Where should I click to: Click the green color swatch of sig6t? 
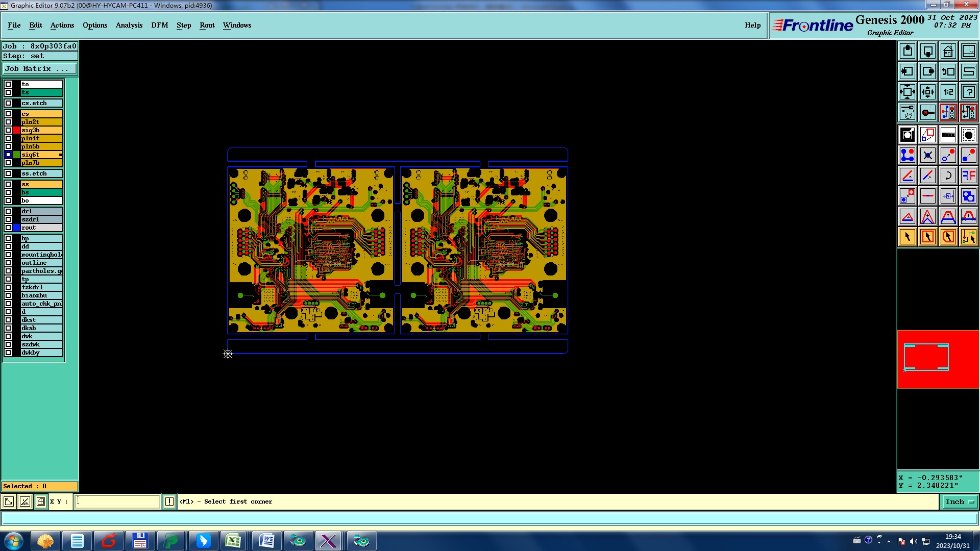click(x=16, y=155)
